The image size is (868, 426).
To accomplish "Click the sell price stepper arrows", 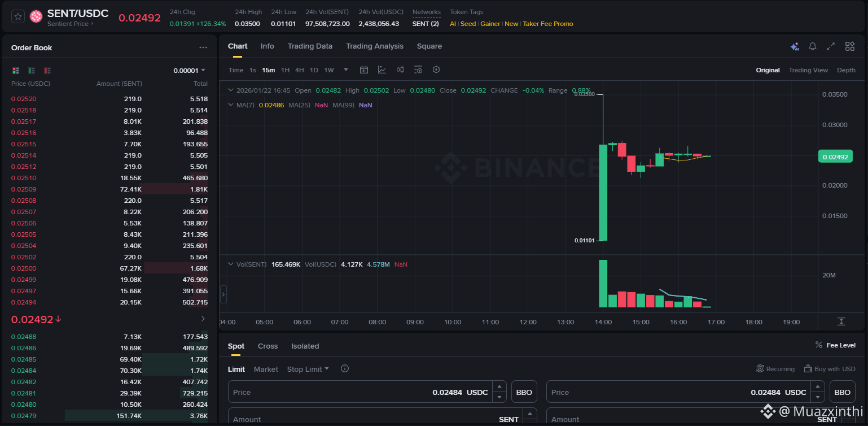I will [x=817, y=392].
